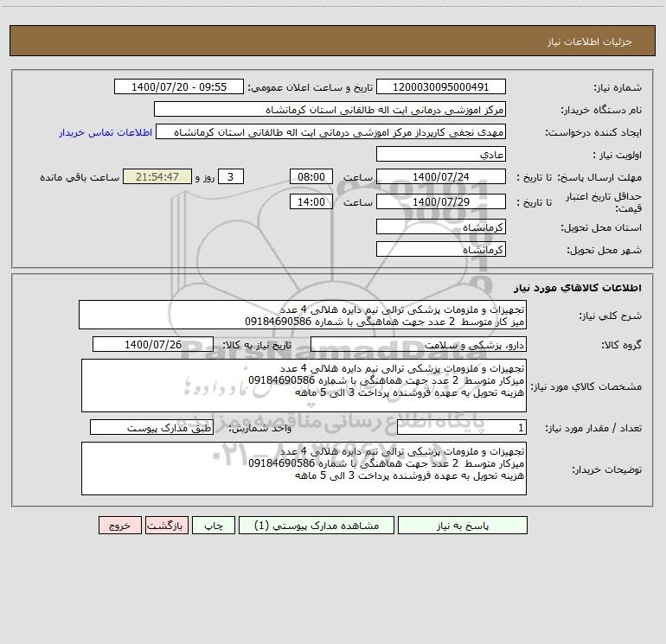This screenshot has height=644, width=666.
Task: Select the need number field 1200030095000491
Action: point(441,86)
